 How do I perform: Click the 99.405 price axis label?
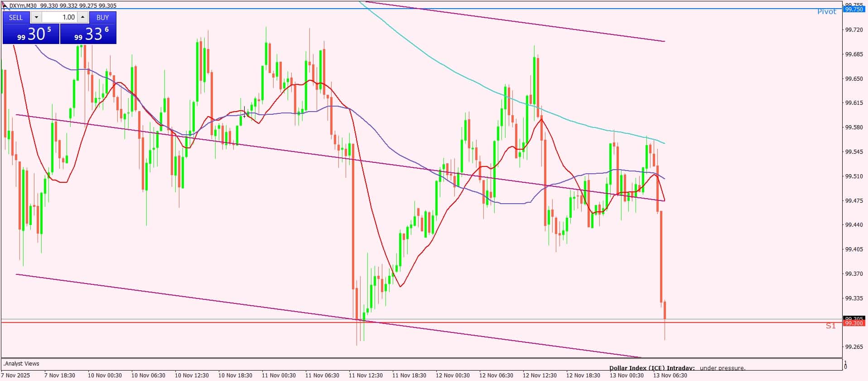[854, 249]
